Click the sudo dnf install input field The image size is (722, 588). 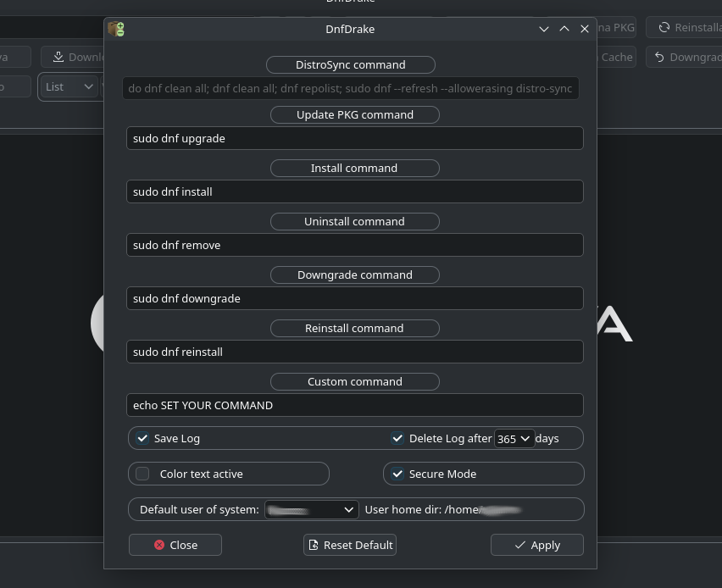(x=354, y=191)
